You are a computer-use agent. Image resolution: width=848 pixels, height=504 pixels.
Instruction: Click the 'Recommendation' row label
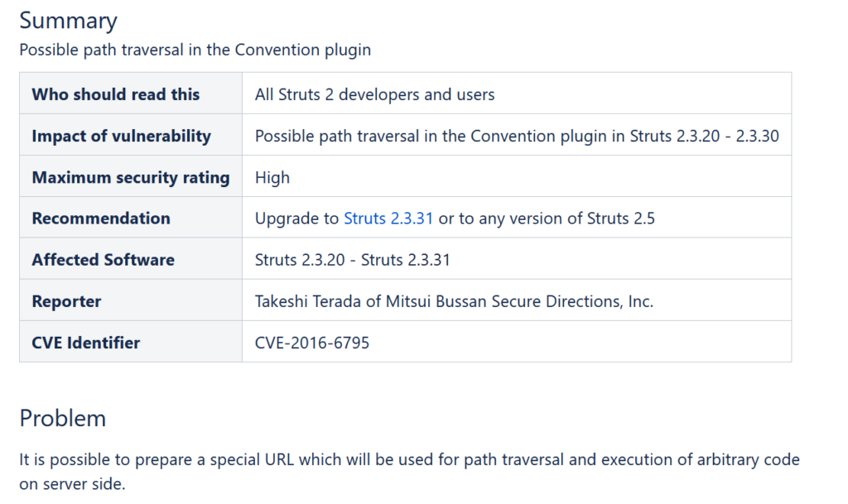[x=101, y=218]
